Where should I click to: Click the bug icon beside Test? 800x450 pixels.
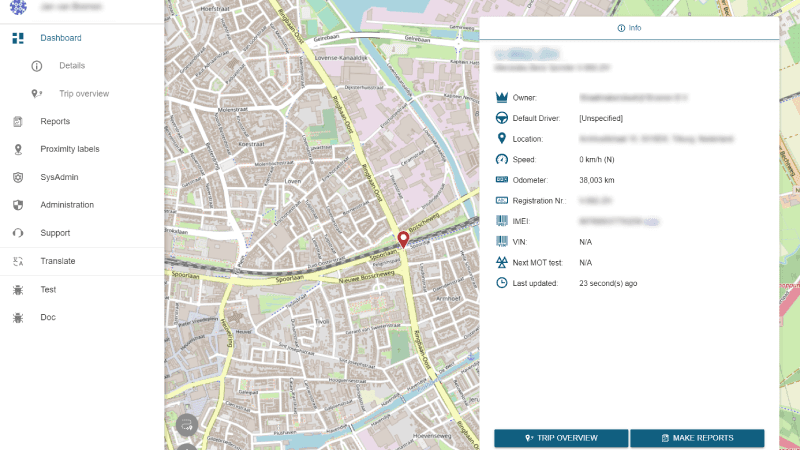point(18,290)
